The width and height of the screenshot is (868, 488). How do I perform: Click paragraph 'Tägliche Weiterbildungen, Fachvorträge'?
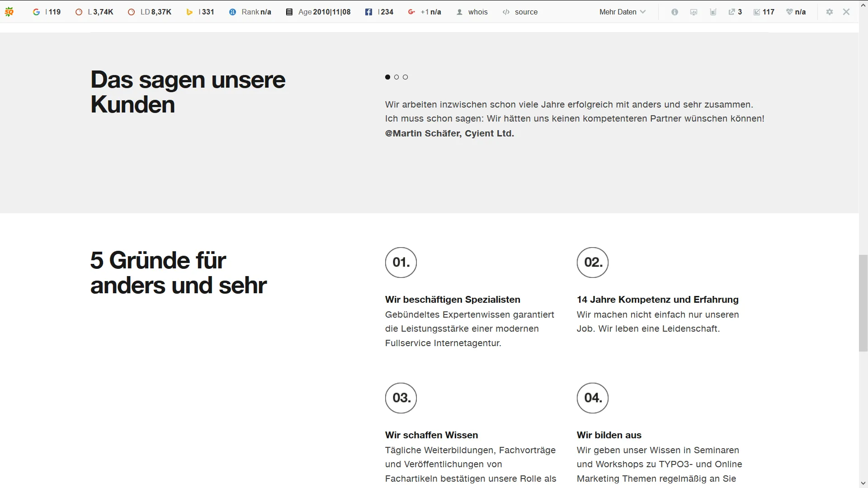click(x=471, y=465)
